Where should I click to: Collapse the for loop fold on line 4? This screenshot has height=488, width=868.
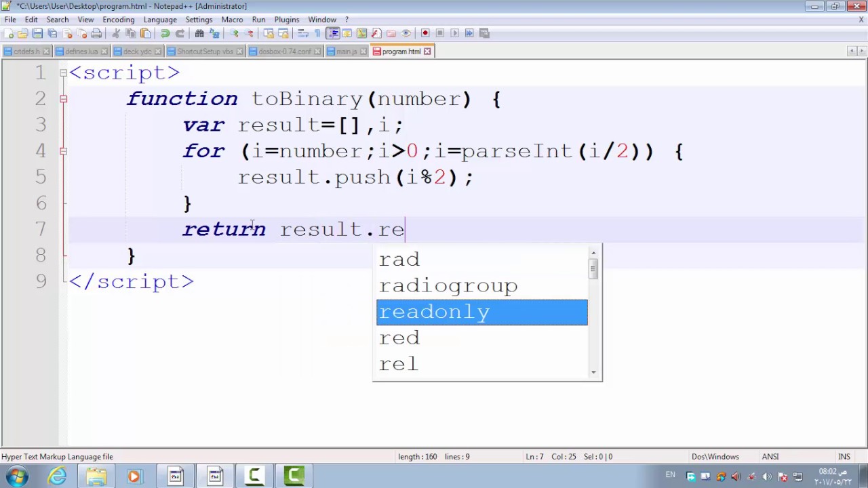pyautogui.click(x=63, y=151)
